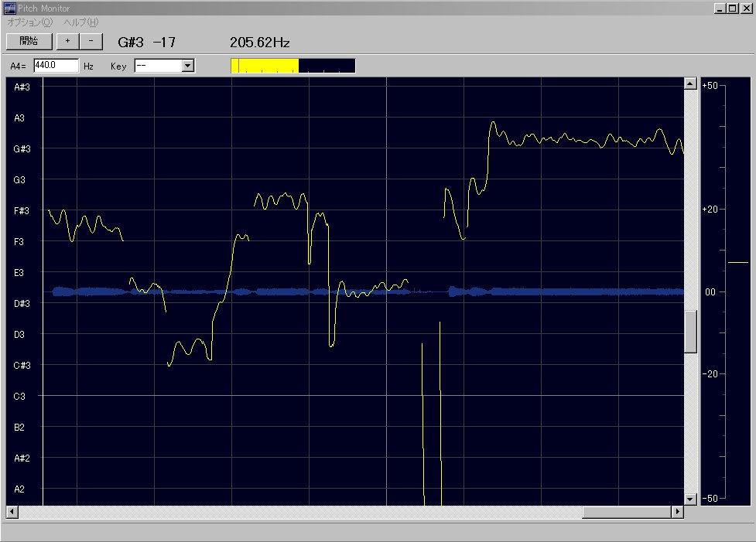Click the A#3 pitch axis label
This screenshot has width=756, height=542.
pos(22,87)
